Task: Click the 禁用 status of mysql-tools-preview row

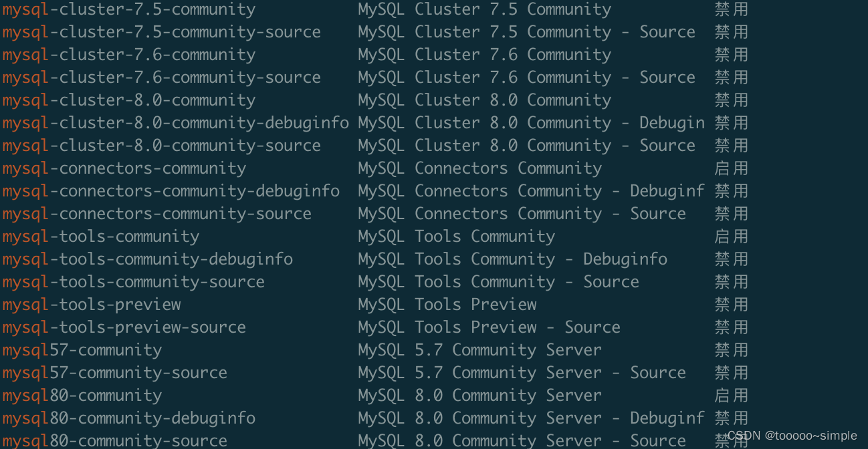Action: point(731,305)
